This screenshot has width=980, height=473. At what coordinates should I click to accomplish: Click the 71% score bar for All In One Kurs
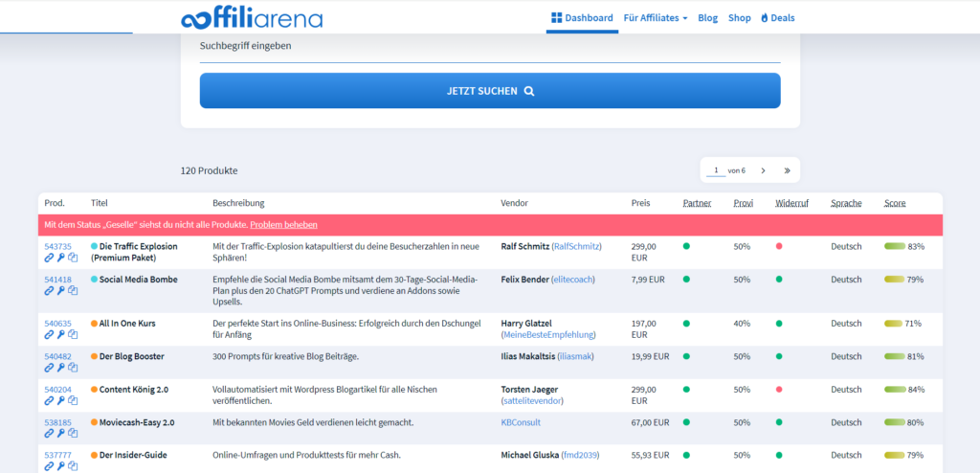[x=893, y=324]
